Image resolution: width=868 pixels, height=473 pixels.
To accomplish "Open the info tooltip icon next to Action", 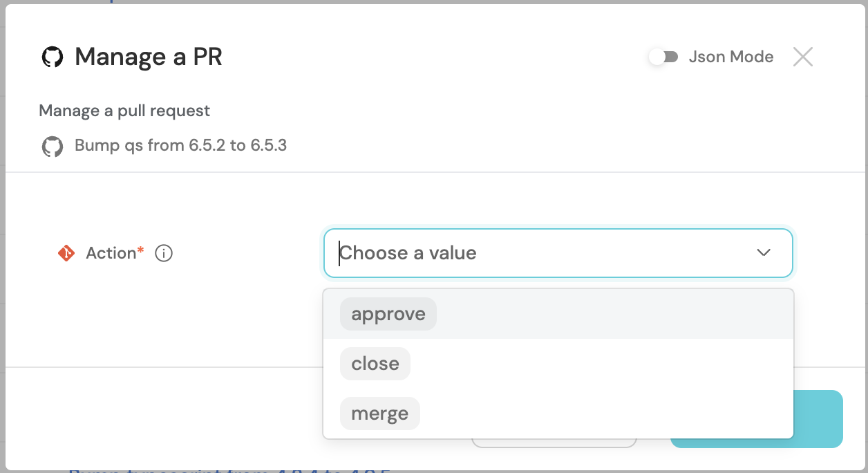I will pyautogui.click(x=164, y=254).
